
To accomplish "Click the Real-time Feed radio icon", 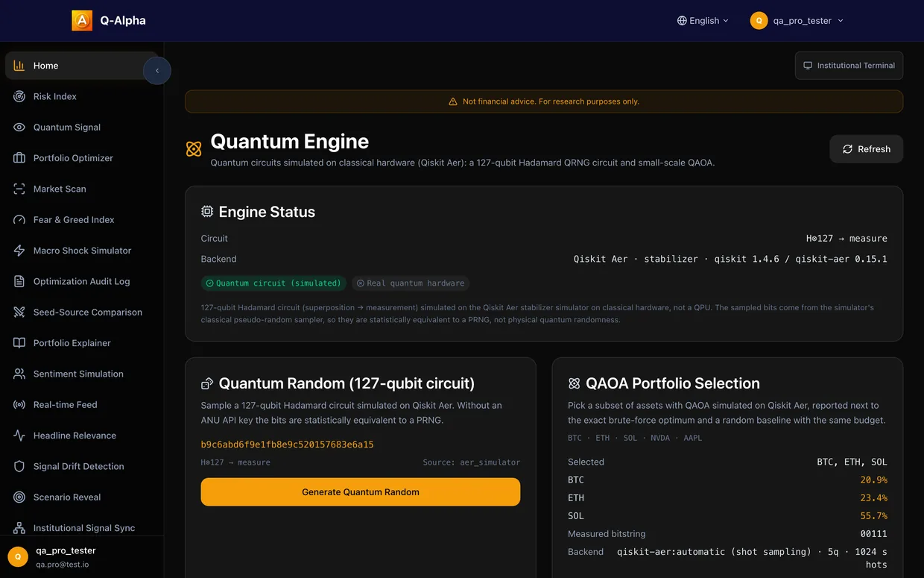I will pos(19,405).
